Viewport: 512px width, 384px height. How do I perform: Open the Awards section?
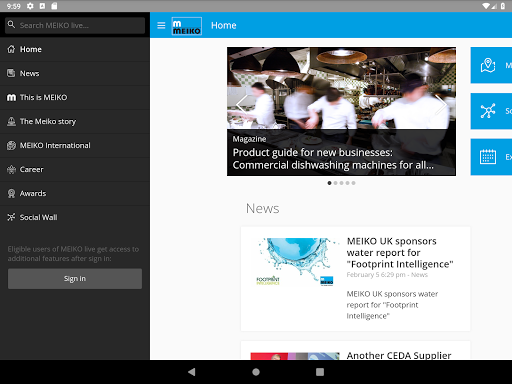pyautogui.click(x=75, y=193)
